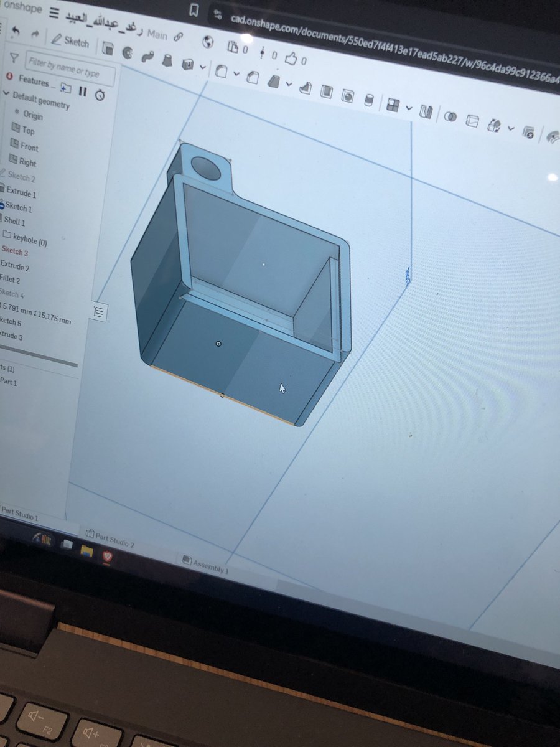The image size is (560, 747).
Task: Collapse the Default geometry group
Action: point(7,94)
